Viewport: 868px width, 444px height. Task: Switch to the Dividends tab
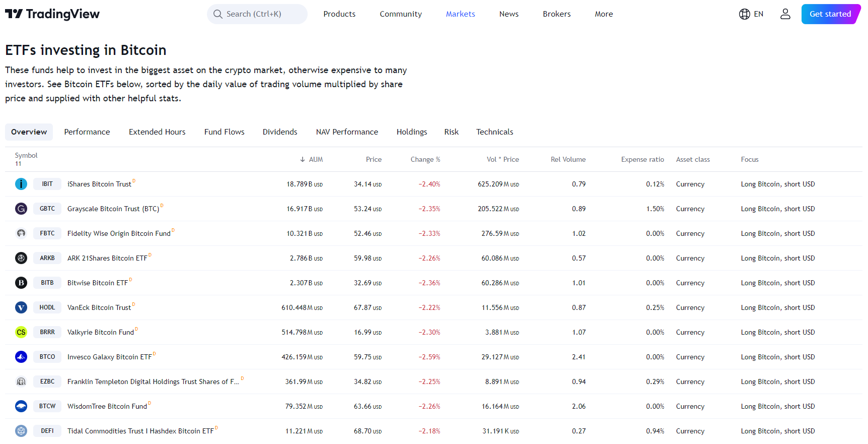pyautogui.click(x=280, y=132)
